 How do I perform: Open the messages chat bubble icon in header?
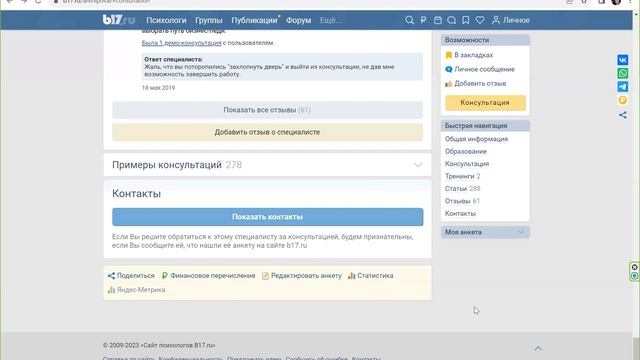[x=451, y=20]
